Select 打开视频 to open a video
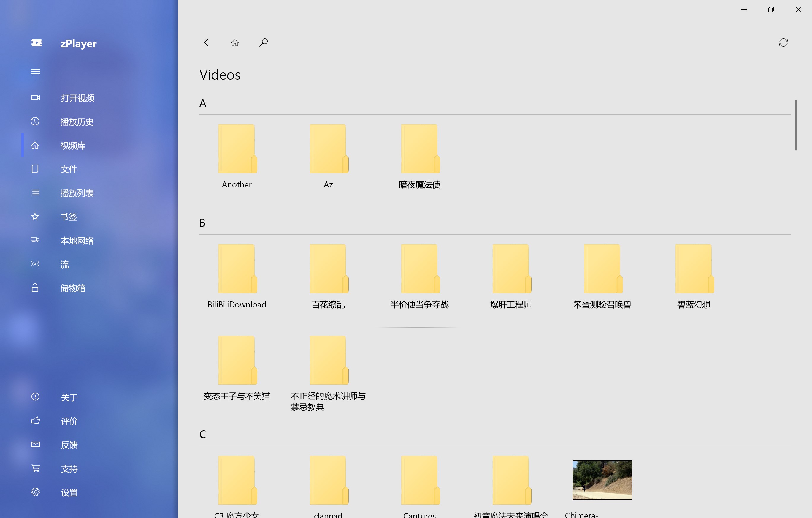Viewport: 812px width, 518px height. [x=77, y=98]
